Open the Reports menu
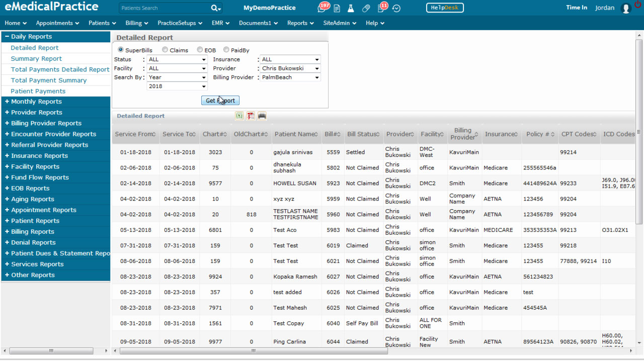 coord(300,23)
